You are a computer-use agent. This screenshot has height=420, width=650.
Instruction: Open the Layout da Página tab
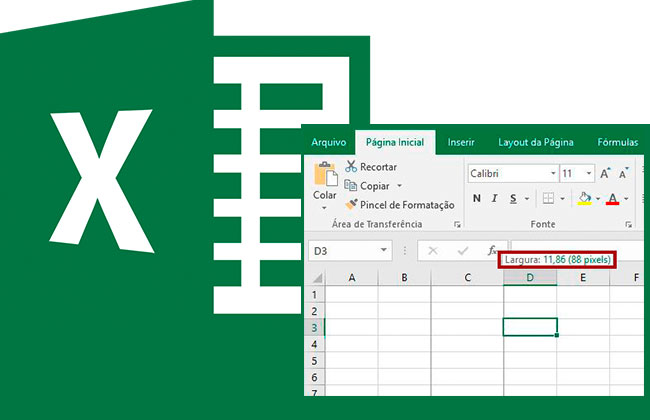(536, 142)
